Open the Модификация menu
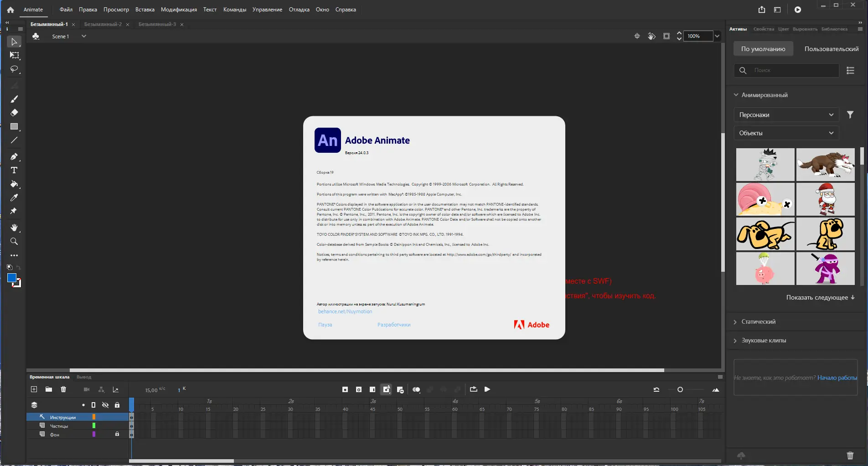The height and width of the screenshot is (466, 868). click(x=179, y=10)
